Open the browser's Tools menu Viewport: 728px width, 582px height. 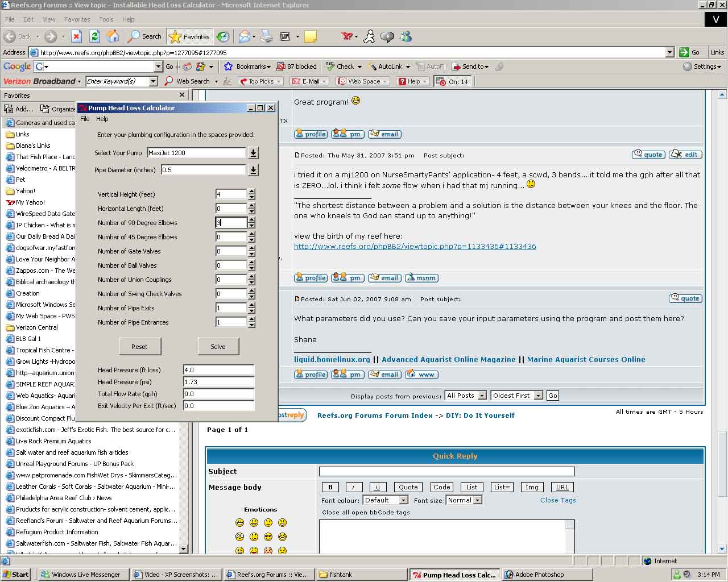click(x=106, y=19)
